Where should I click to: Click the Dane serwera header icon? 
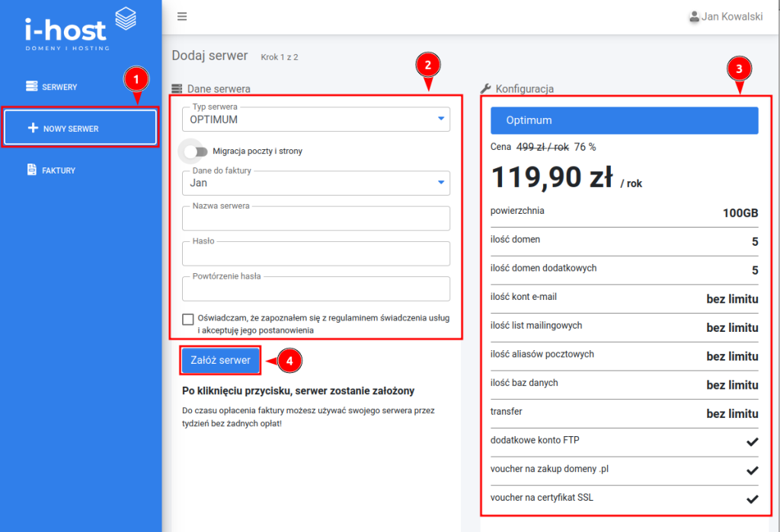tap(177, 89)
